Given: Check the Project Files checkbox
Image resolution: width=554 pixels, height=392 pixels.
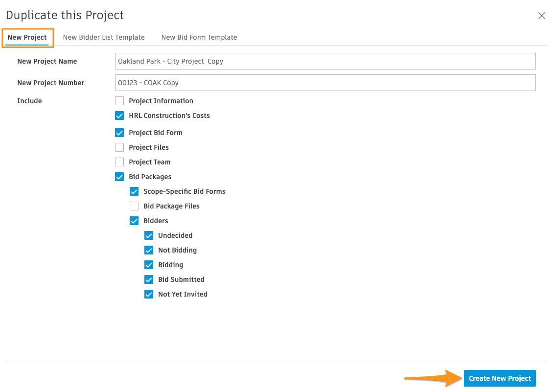Looking at the screenshot, I should 119,147.
